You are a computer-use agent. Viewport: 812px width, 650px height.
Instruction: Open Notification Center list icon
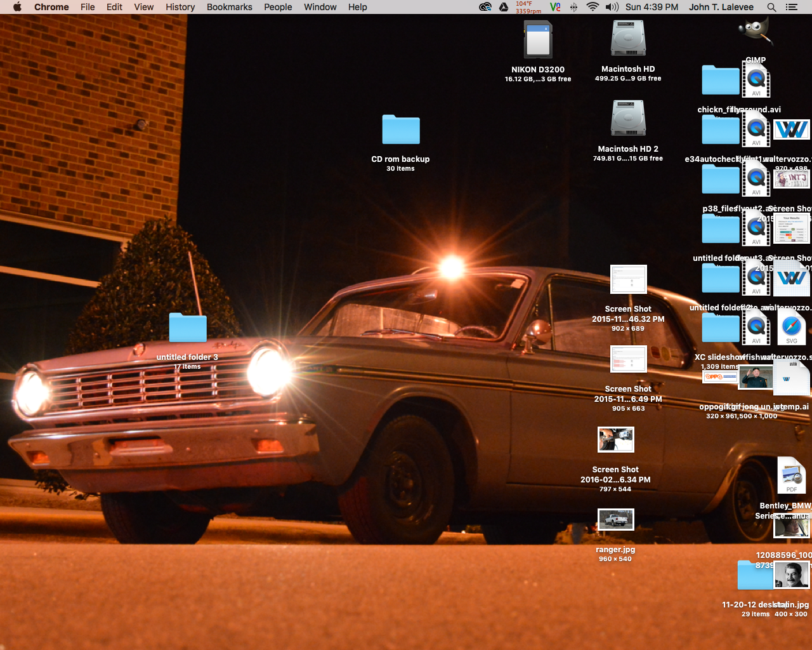(792, 7)
